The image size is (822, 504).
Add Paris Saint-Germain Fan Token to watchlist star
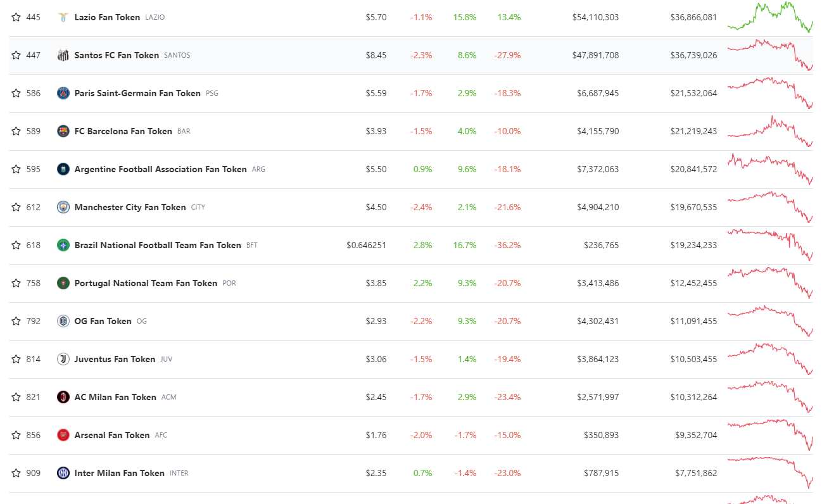pyautogui.click(x=16, y=93)
